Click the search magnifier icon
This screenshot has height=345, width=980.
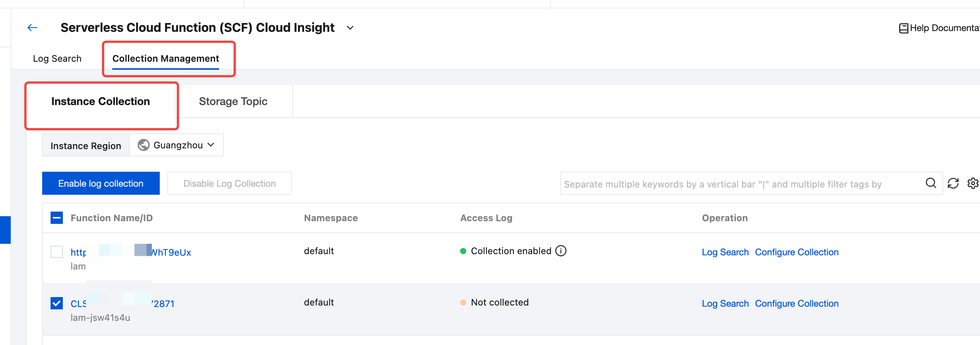[x=931, y=183]
